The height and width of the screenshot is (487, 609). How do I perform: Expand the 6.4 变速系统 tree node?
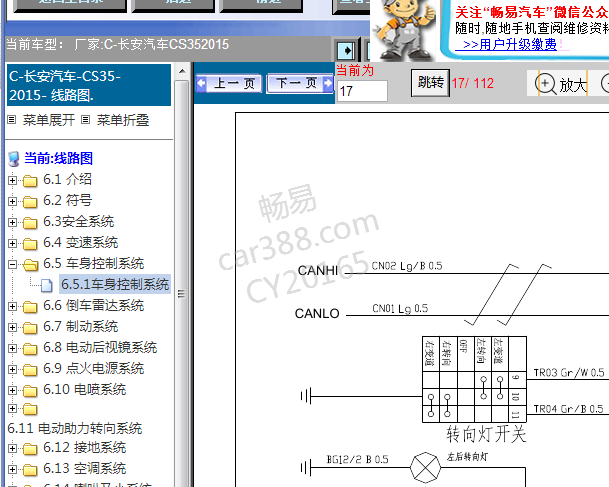(x=12, y=244)
